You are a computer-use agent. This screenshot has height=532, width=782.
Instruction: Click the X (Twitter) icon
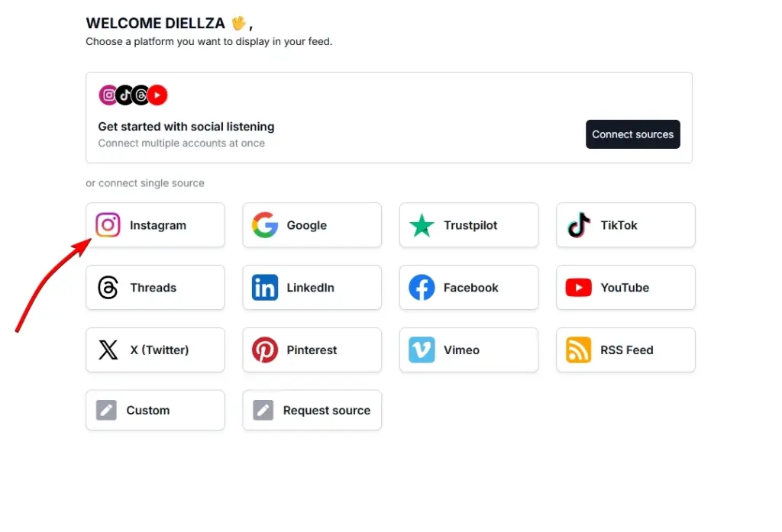click(x=108, y=350)
